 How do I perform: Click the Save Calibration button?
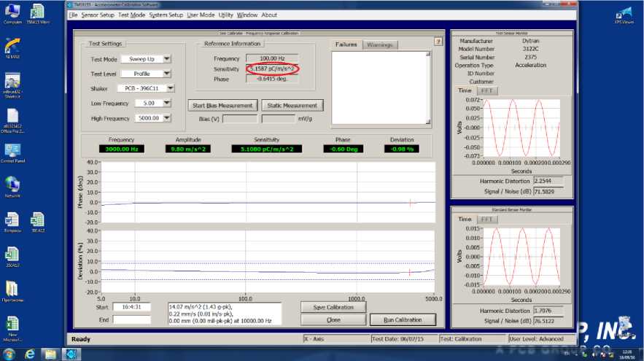(333, 307)
